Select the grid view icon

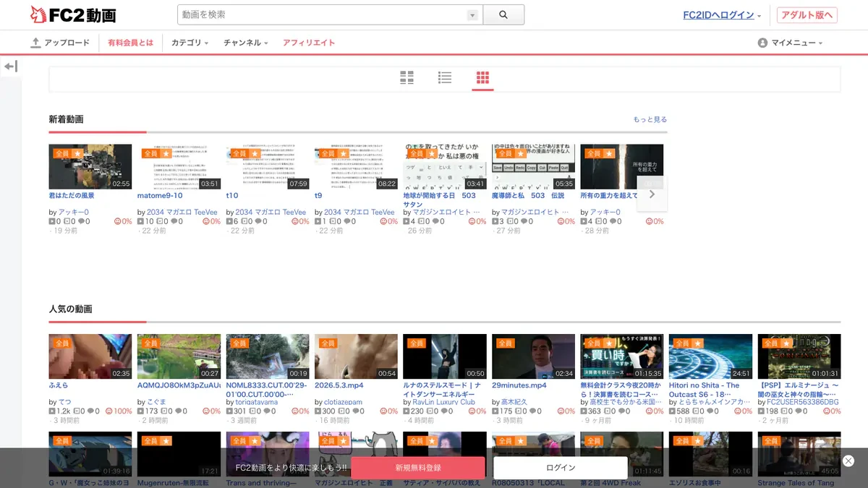(482, 77)
